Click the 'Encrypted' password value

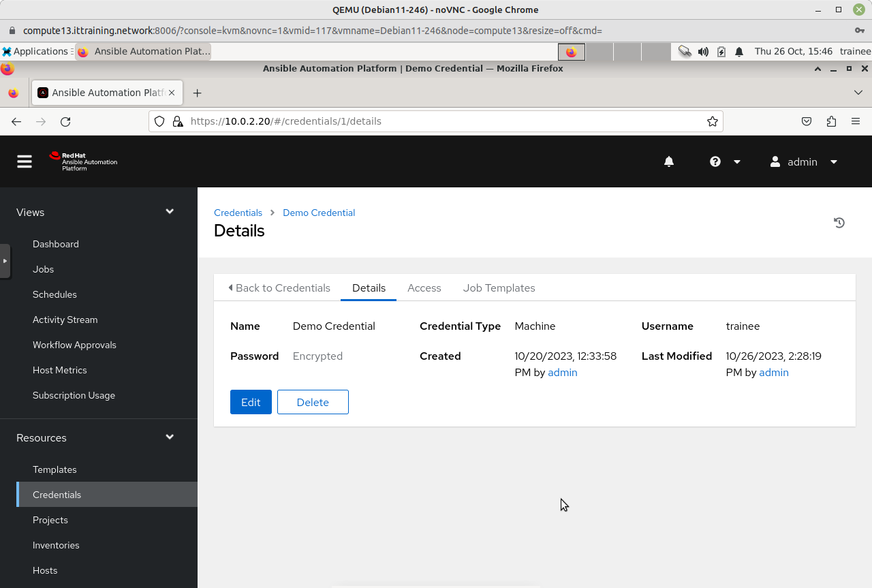pyautogui.click(x=317, y=356)
